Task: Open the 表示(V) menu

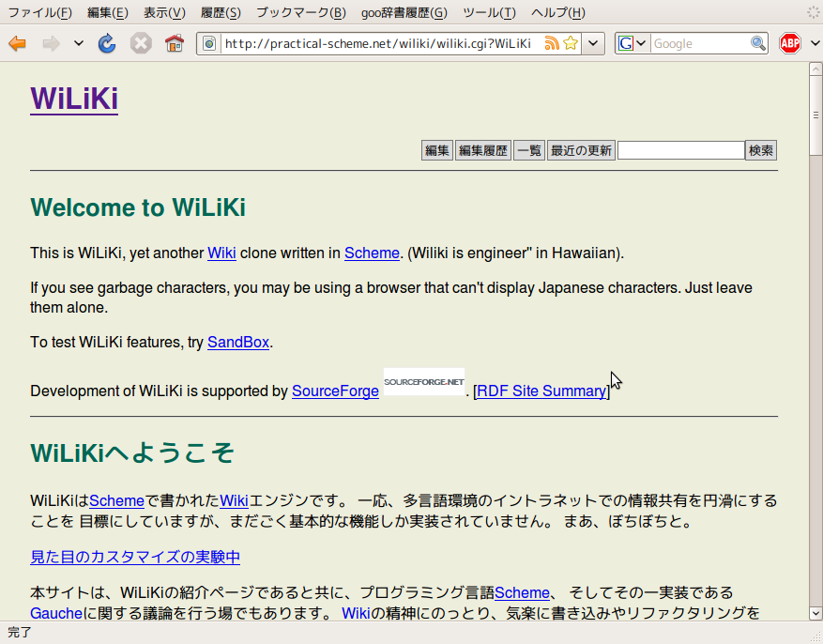Action: [x=164, y=12]
